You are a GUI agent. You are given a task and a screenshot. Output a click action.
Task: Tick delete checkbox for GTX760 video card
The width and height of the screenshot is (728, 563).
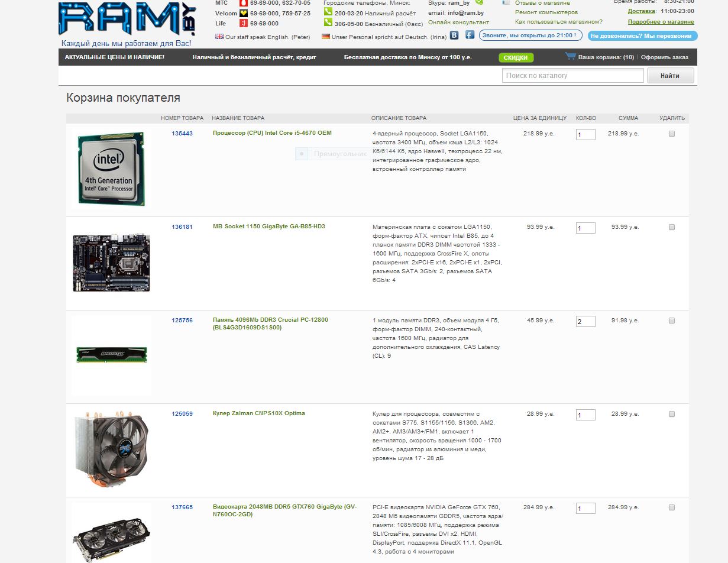(x=672, y=507)
